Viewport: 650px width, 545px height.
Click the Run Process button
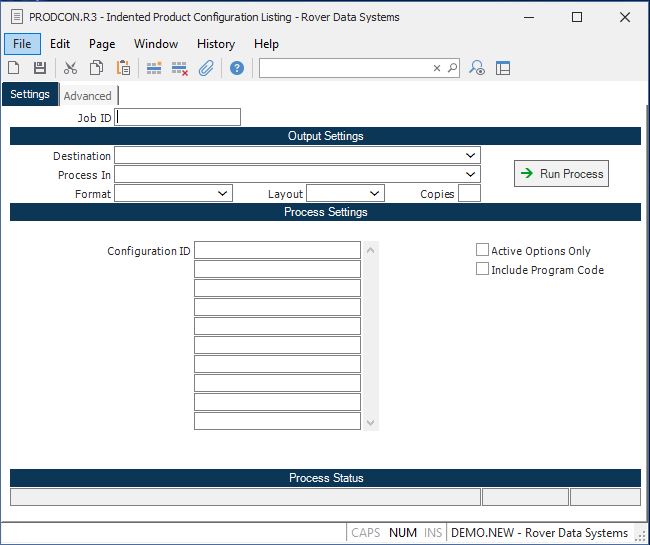561,174
